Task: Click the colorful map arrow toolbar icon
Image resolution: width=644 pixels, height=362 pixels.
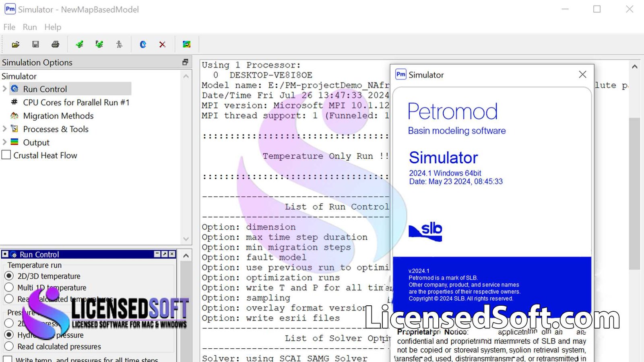Action: pyautogui.click(x=186, y=44)
